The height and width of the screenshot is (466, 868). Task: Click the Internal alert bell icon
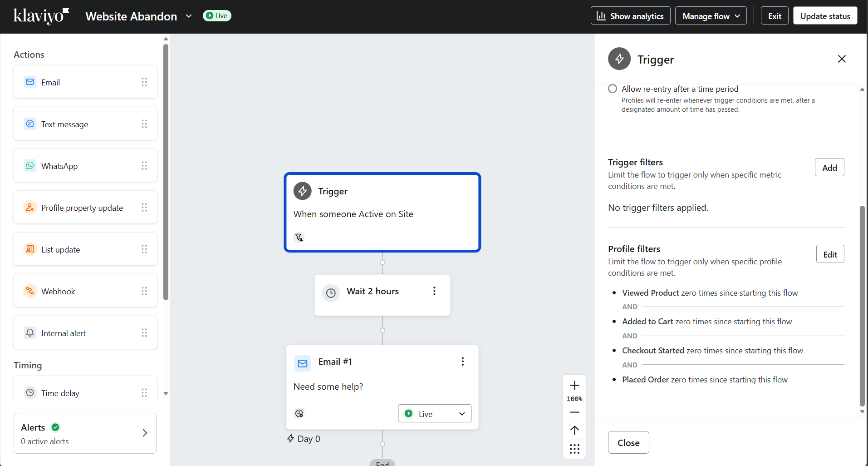pyautogui.click(x=29, y=332)
